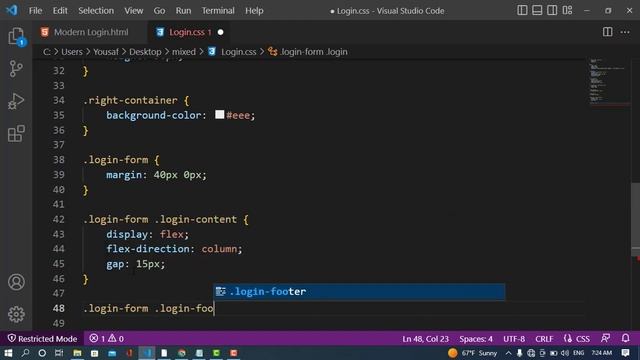Change line ending via CRLF item

(544, 339)
